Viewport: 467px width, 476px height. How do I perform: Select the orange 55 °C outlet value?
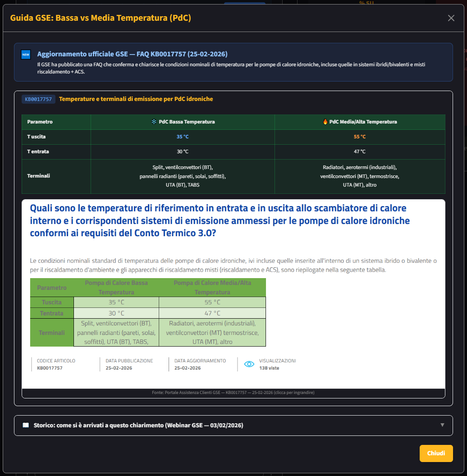click(360, 137)
